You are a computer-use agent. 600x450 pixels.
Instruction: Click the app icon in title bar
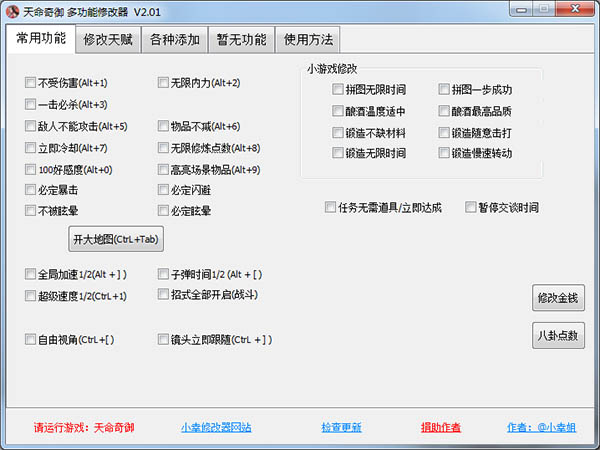click(x=12, y=11)
